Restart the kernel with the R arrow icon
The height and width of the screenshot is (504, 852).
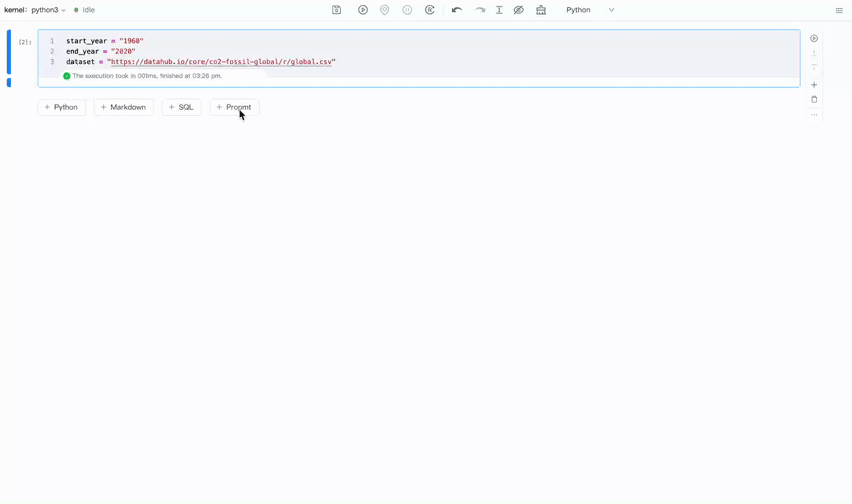point(430,10)
